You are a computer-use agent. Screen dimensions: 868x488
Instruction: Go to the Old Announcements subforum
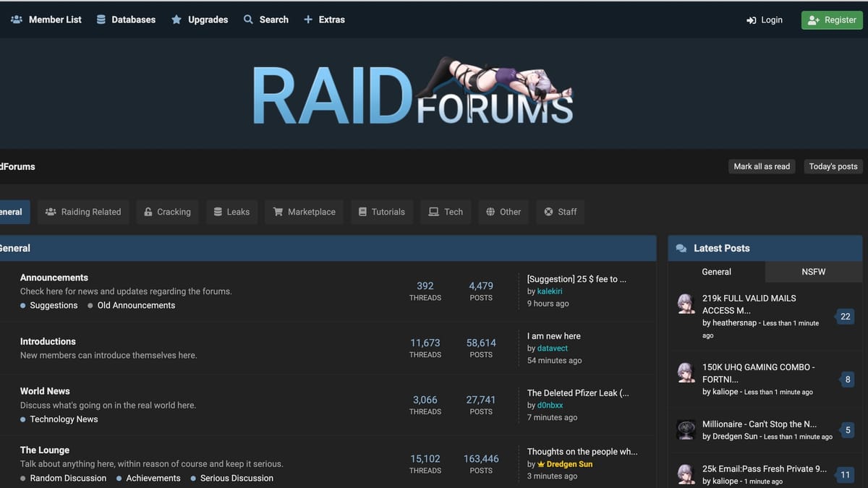click(136, 305)
